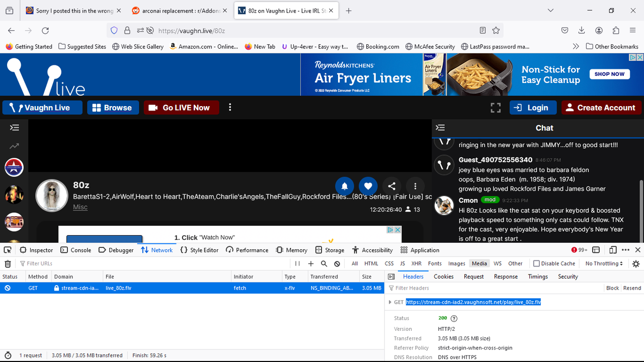Screen dimensions: 644x362
Task: Toggle the WS filter button
Action: 498,263
